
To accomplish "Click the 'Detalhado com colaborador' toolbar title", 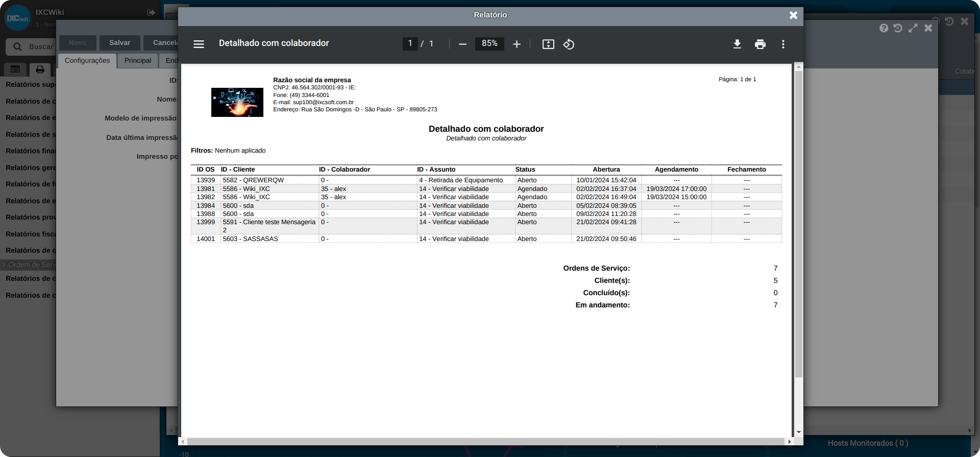I will (x=274, y=43).
